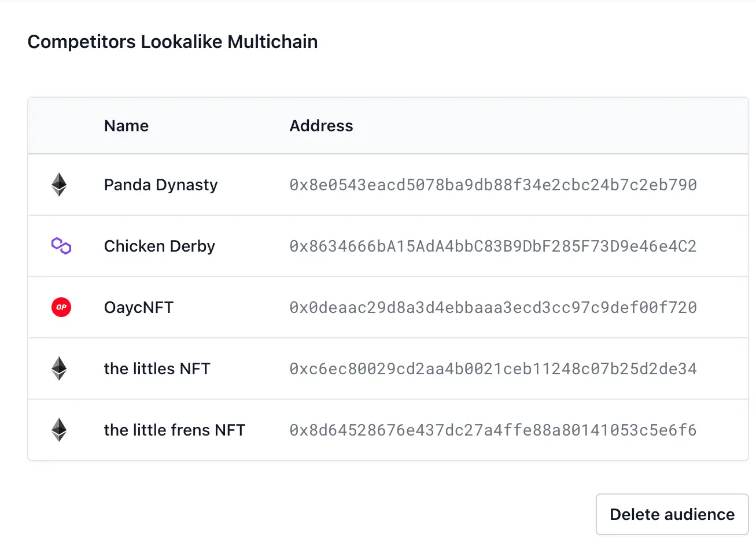Click the littles NFT address starting 0xc6ec80029
This screenshot has width=756, height=542.
click(x=493, y=369)
